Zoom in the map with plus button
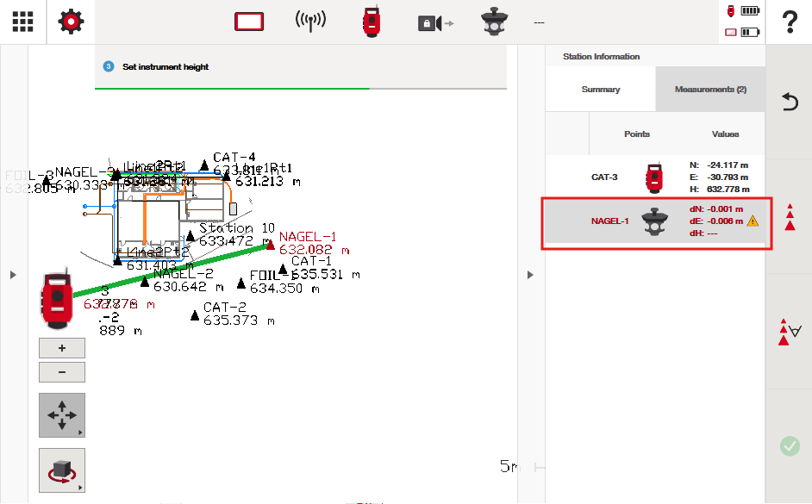Screen dimensions: 812x504 (x=62, y=348)
